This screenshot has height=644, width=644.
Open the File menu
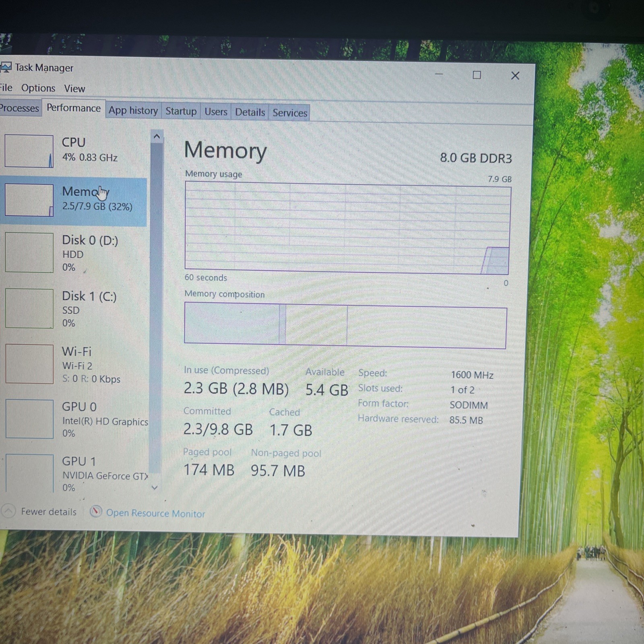pos(6,88)
